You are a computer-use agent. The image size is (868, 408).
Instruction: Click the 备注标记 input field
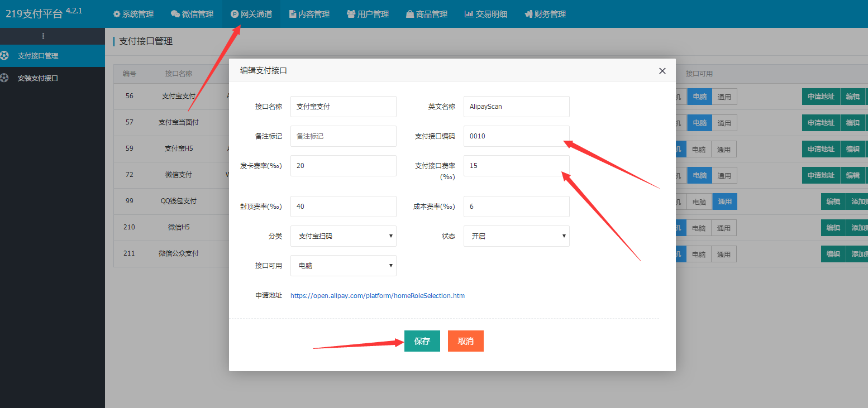tap(344, 136)
